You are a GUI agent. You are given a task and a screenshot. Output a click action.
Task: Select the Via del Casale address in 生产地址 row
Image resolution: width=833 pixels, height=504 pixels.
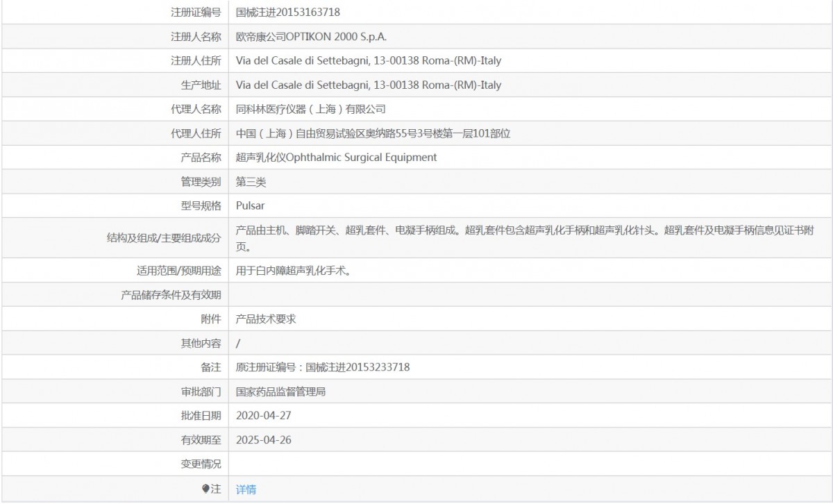(369, 85)
